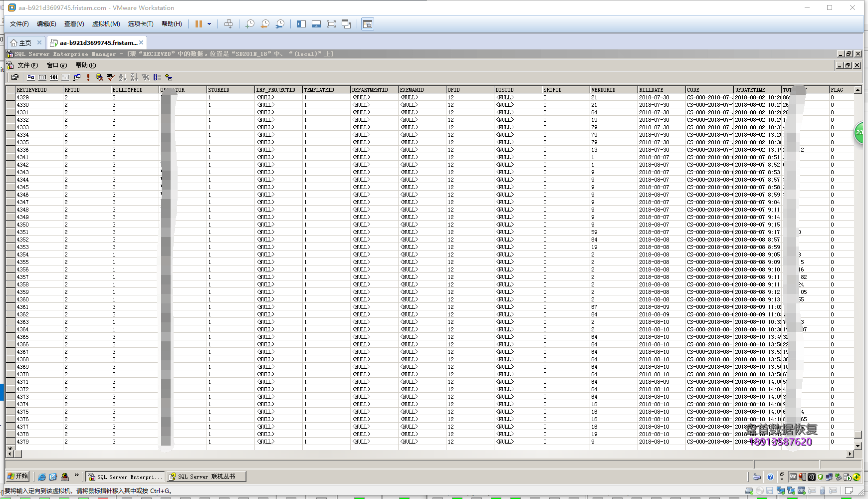Open the dropdown arrow next to pause button

[x=210, y=24]
